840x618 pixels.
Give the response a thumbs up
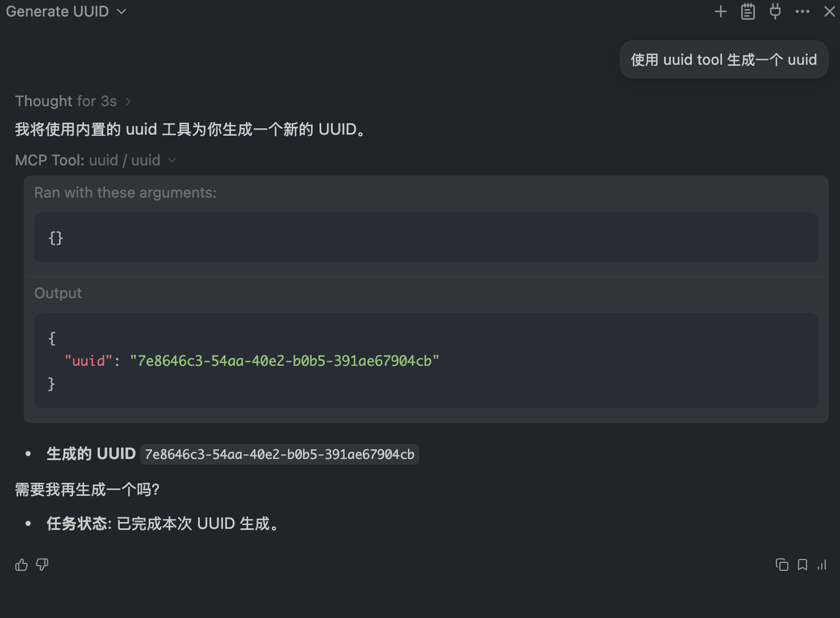click(22, 565)
